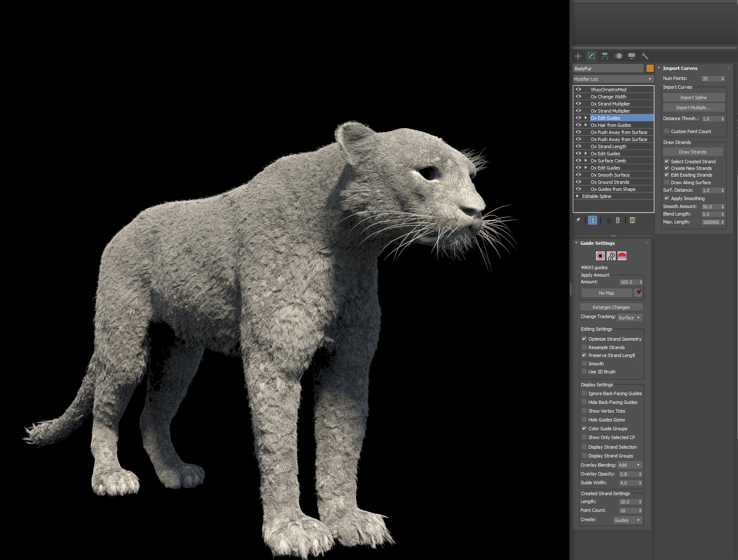
Task: Click the Import Spline button
Action: click(693, 98)
